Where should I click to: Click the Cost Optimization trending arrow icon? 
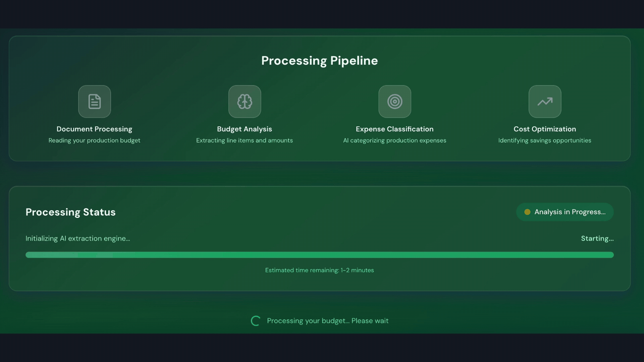pyautogui.click(x=545, y=102)
